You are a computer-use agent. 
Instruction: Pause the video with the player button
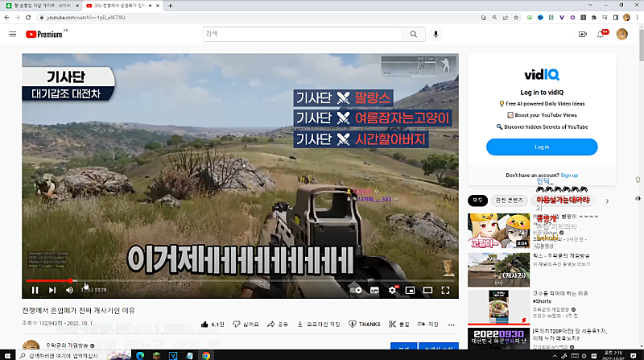point(35,290)
